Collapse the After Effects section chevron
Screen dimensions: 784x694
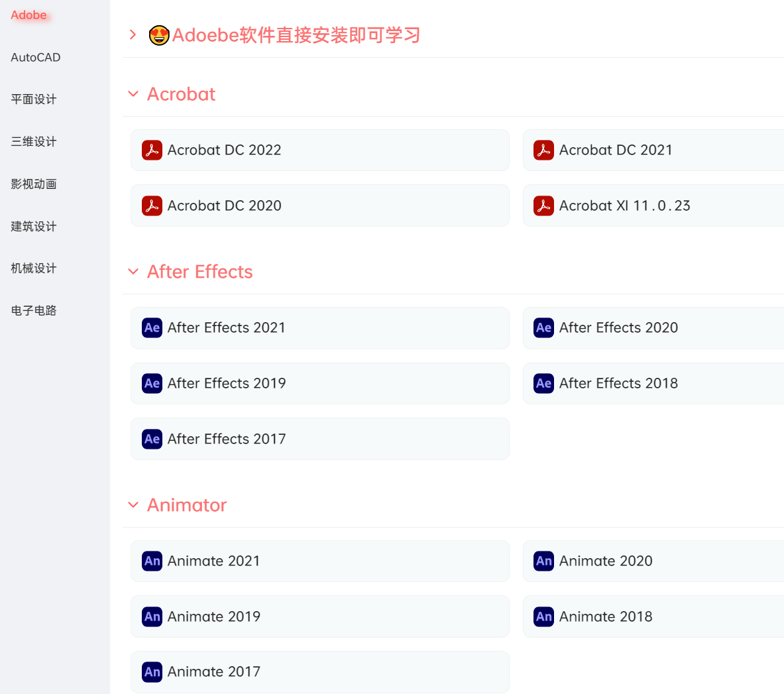(133, 272)
